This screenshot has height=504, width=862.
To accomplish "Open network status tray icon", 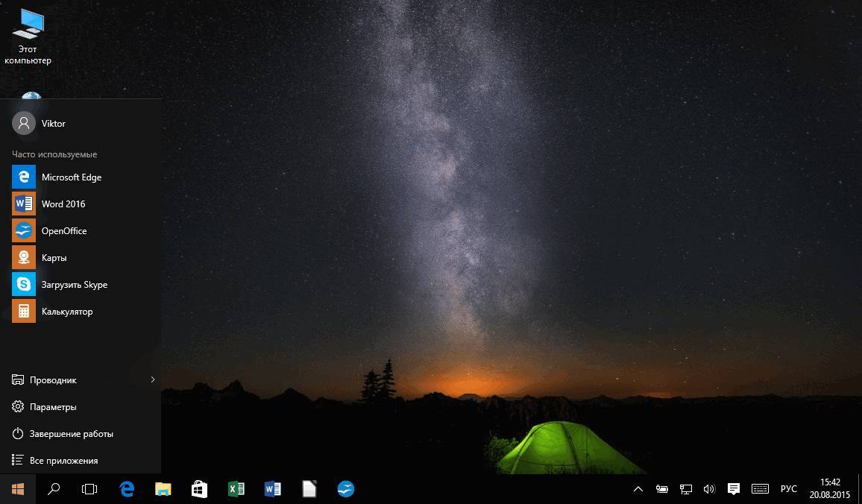I will [685, 489].
